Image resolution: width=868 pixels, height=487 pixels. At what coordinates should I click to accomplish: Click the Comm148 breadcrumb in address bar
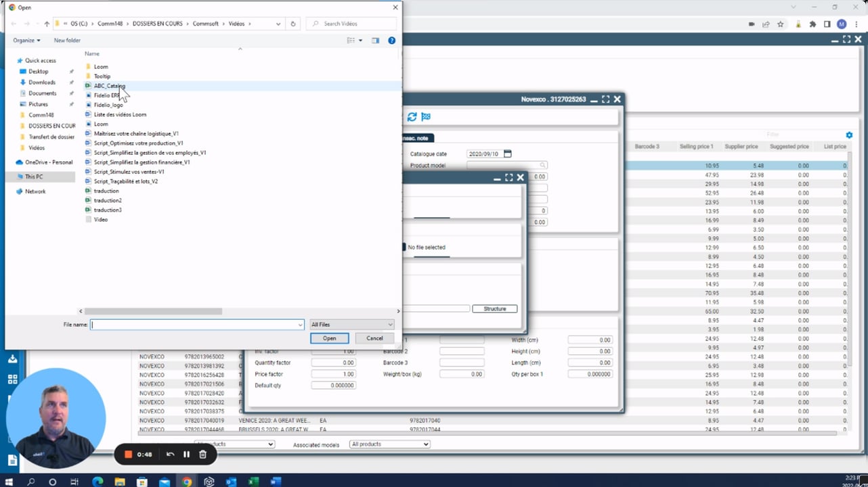coord(110,24)
